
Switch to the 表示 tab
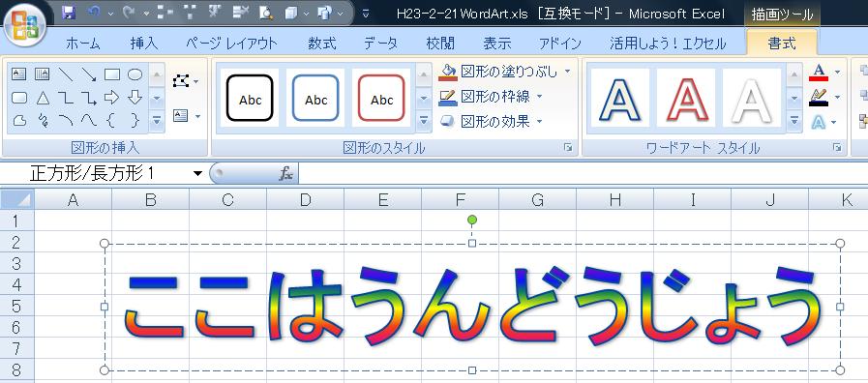(497, 44)
